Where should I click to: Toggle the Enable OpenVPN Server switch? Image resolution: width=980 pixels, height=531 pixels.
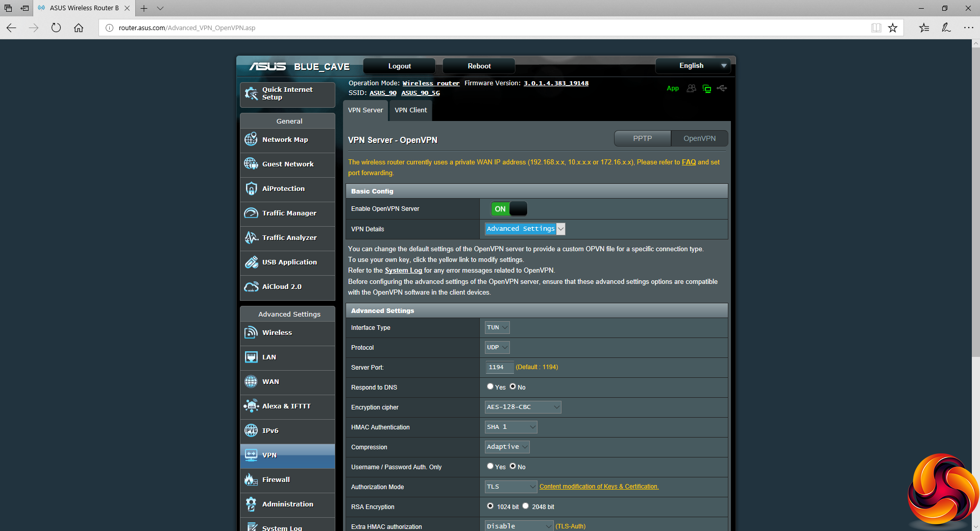508,209
